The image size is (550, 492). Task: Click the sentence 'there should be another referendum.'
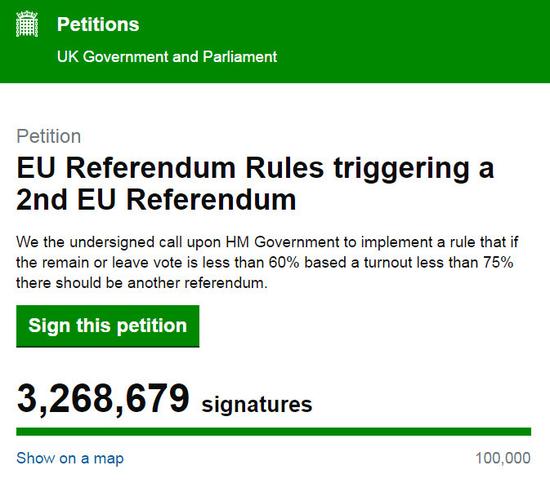(142, 283)
